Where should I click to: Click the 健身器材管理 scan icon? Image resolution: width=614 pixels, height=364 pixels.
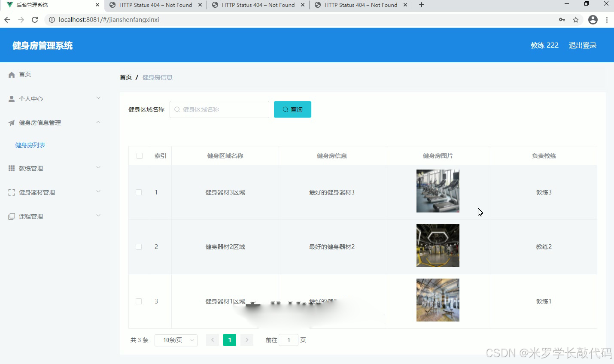pyautogui.click(x=11, y=192)
